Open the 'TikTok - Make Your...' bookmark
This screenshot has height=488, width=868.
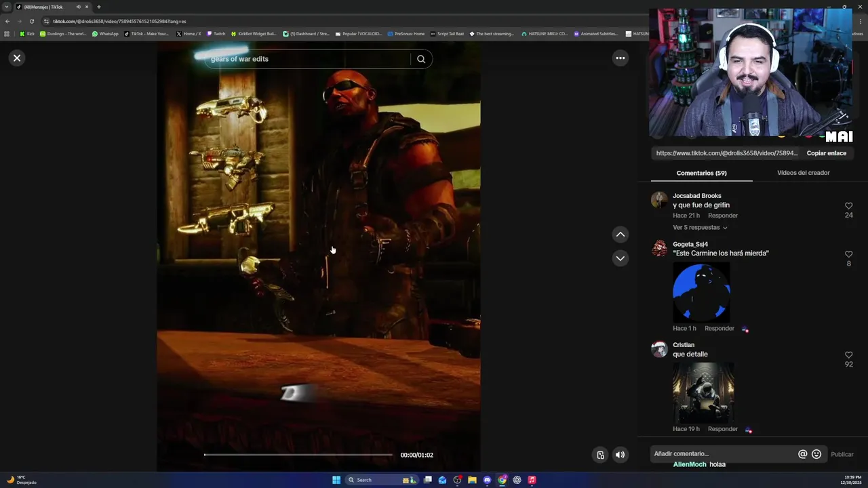pos(146,34)
